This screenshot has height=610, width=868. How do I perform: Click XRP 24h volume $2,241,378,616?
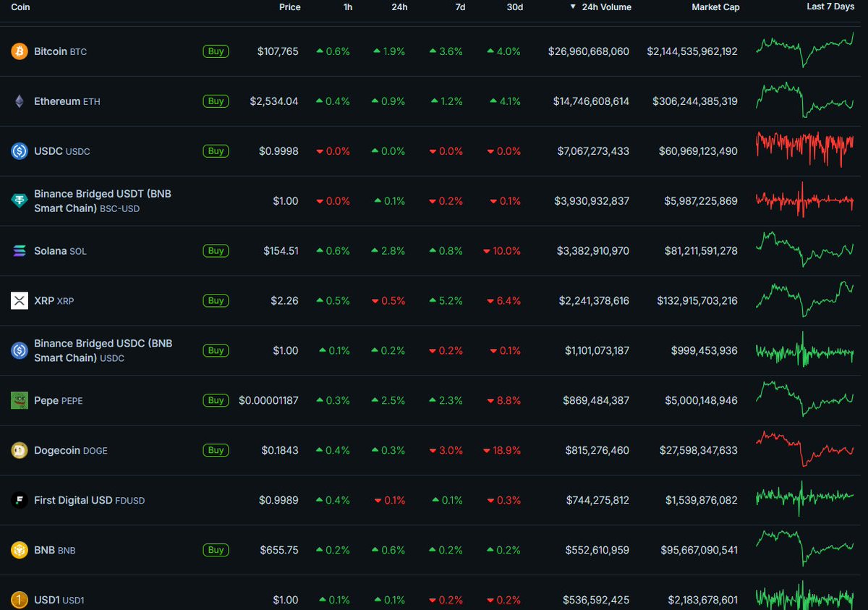pos(594,300)
